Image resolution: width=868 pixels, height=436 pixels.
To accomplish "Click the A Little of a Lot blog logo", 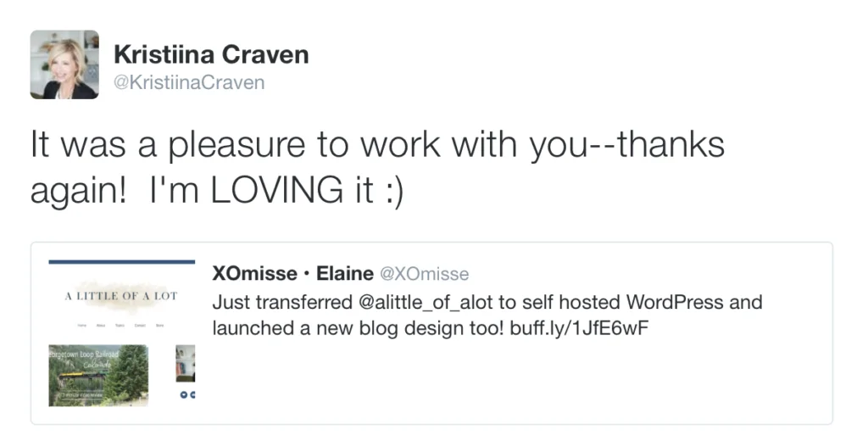I will [121, 295].
